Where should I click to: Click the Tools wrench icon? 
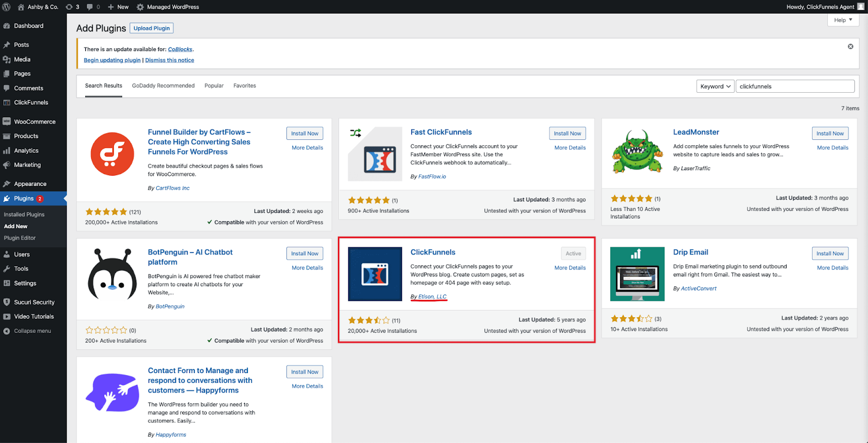pos(7,269)
